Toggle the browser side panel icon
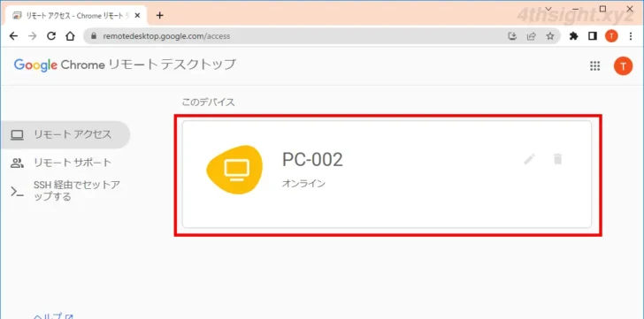The image size is (644, 319). [593, 36]
